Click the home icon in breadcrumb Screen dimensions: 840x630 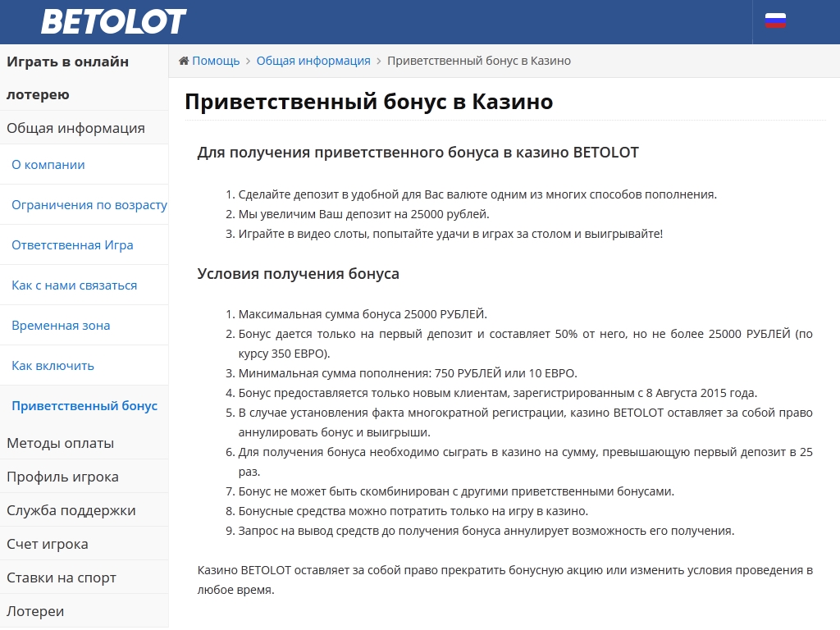pos(184,61)
